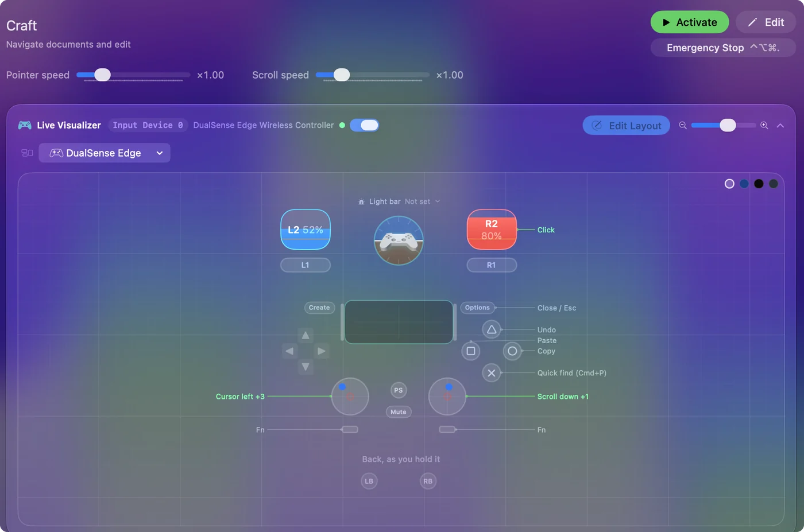This screenshot has height=532, width=804.
Task: Open the Light bar Not set dropdown
Action: [399, 201]
